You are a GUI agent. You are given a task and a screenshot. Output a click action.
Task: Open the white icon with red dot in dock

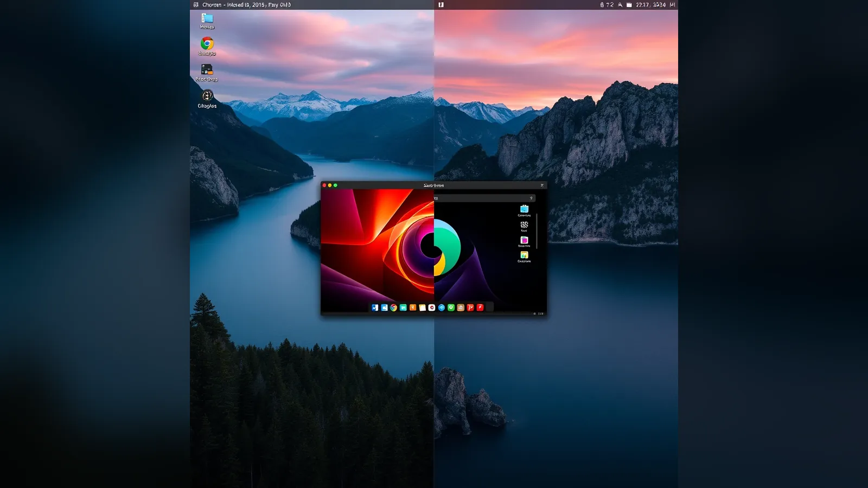click(x=432, y=307)
